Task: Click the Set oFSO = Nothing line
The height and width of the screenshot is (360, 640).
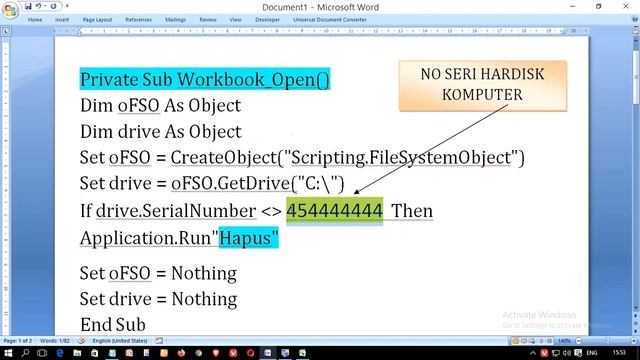Action: pos(158,273)
